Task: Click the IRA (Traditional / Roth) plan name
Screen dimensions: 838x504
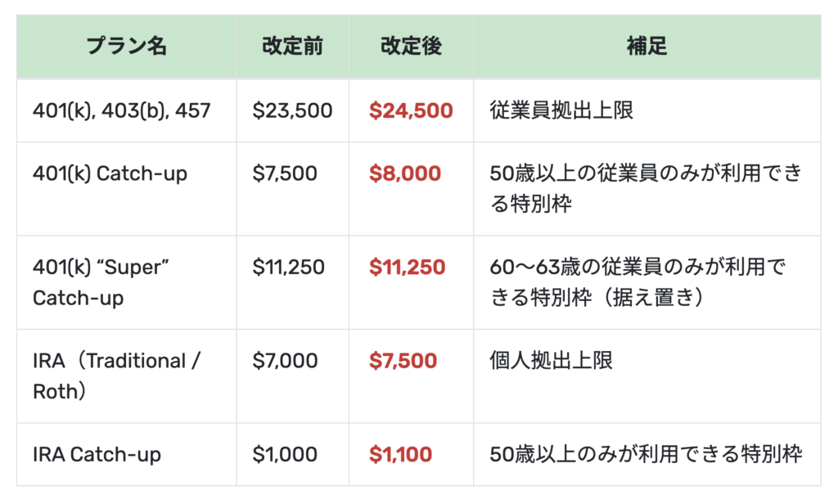Action: [x=116, y=376]
